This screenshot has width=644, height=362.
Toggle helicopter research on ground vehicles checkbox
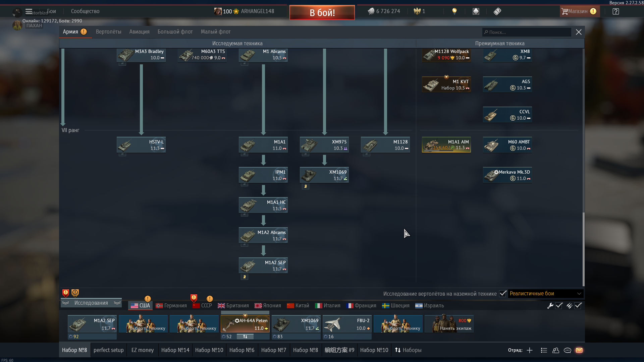tap(502, 294)
